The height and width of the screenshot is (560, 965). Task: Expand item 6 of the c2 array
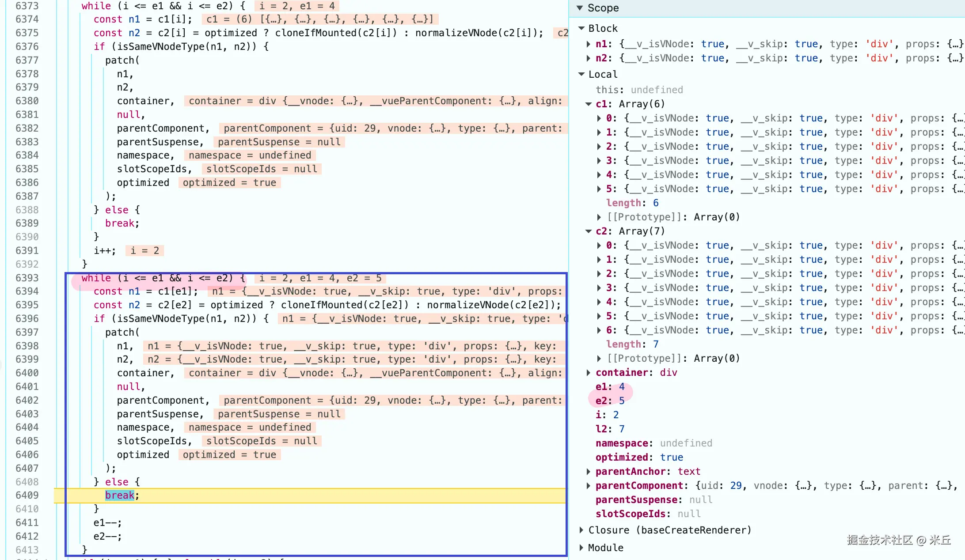[599, 330]
